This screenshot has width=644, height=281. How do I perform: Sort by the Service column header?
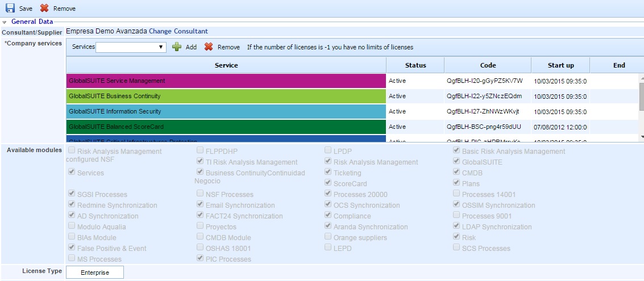click(x=226, y=65)
